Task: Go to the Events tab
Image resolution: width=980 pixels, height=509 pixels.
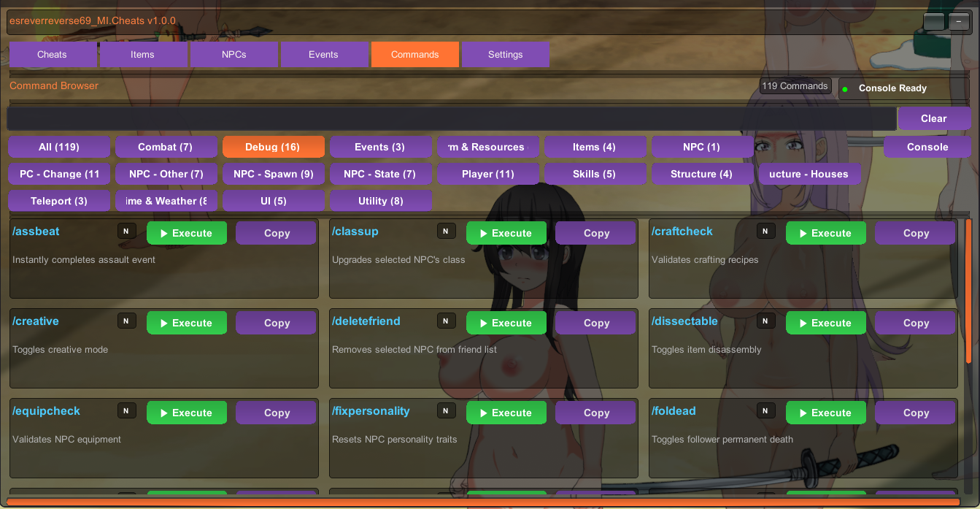Action: point(324,55)
